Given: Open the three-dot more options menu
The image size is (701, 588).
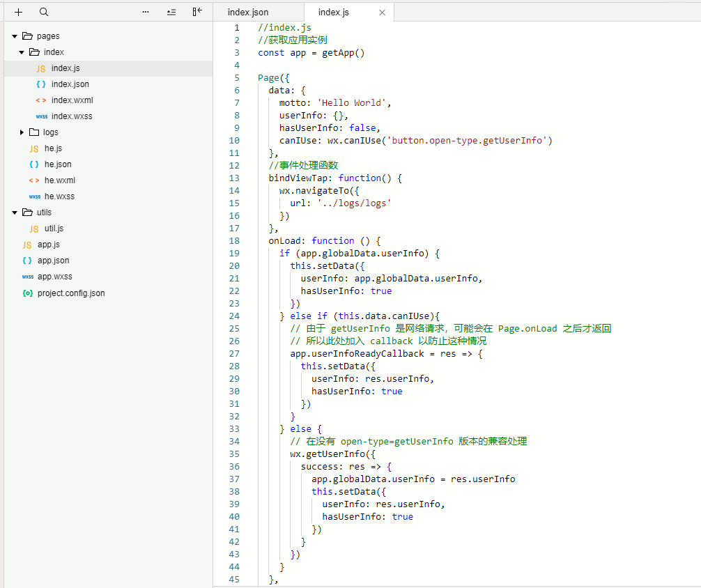Looking at the screenshot, I should [x=146, y=13].
